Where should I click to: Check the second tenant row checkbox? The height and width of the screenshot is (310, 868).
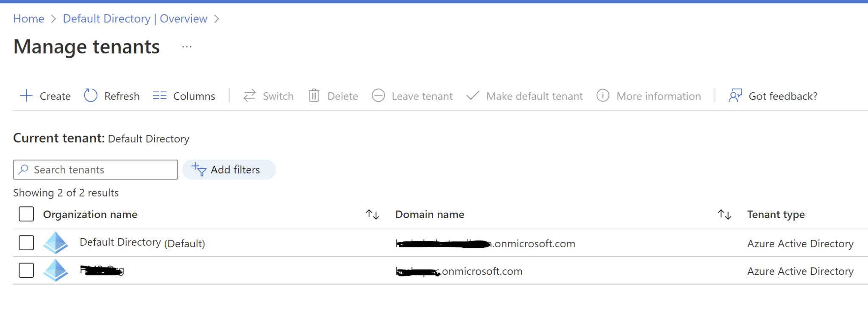26,271
